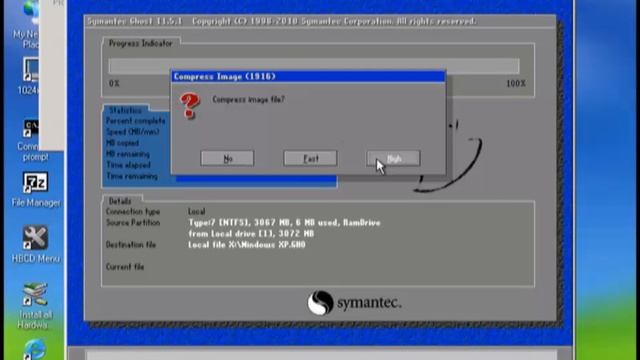Click the 100% progress label
640x360 pixels.
(x=516, y=83)
